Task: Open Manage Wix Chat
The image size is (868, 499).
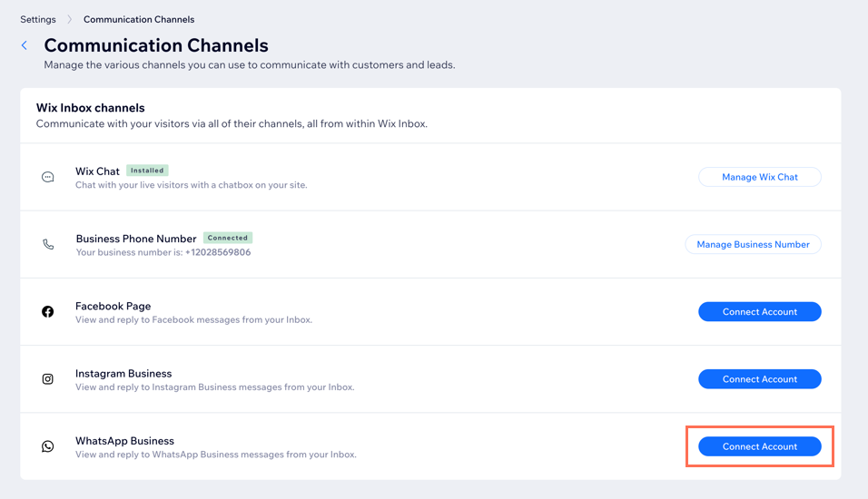Action: (x=759, y=177)
